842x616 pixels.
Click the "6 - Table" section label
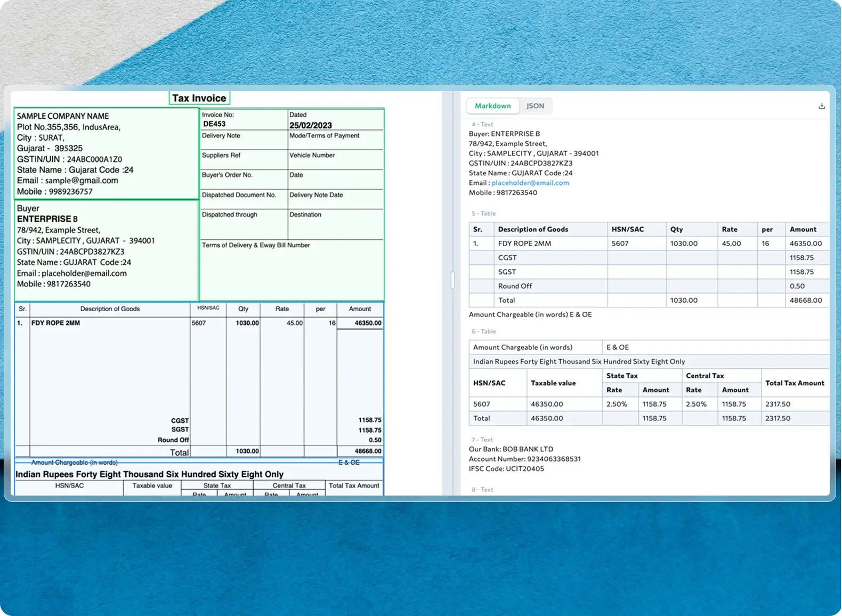click(x=483, y=331)
